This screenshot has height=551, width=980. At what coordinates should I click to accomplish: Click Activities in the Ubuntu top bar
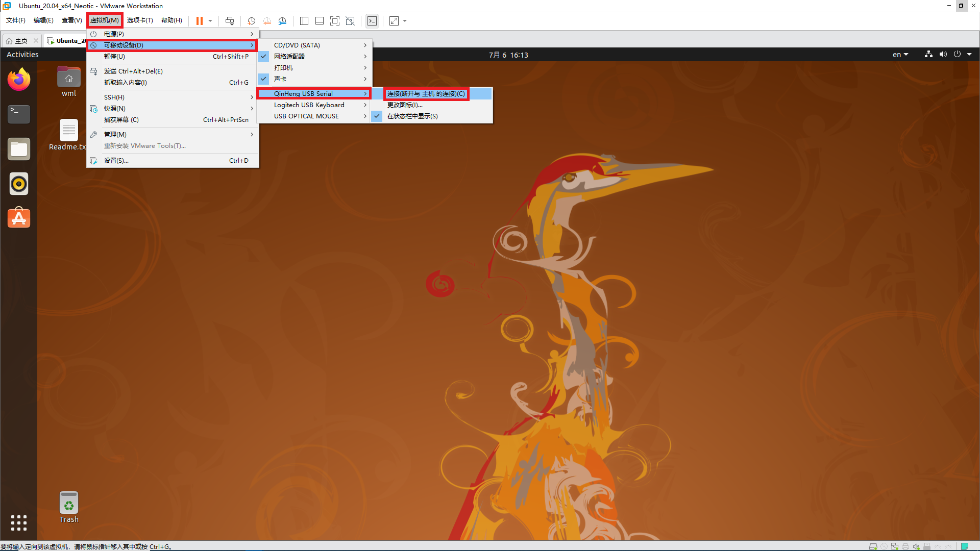tap(22, 55)
